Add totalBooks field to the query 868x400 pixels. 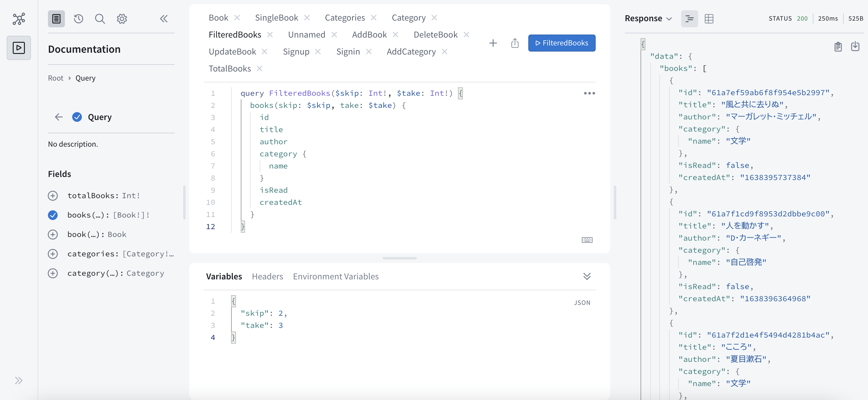[53, 196]
